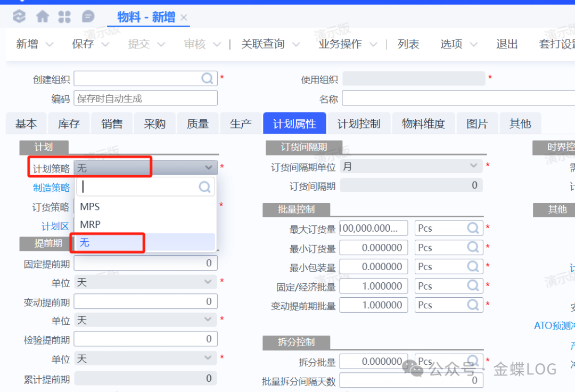Screen dimensions: 575x392
Task: Select MRP from the dropdown list
Action: click(90, 225)
